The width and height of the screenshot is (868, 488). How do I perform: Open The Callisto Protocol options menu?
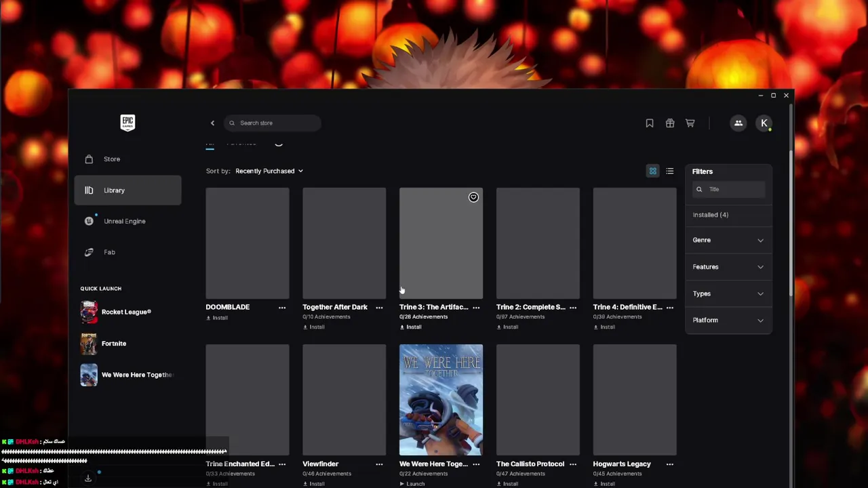(573, 464)
